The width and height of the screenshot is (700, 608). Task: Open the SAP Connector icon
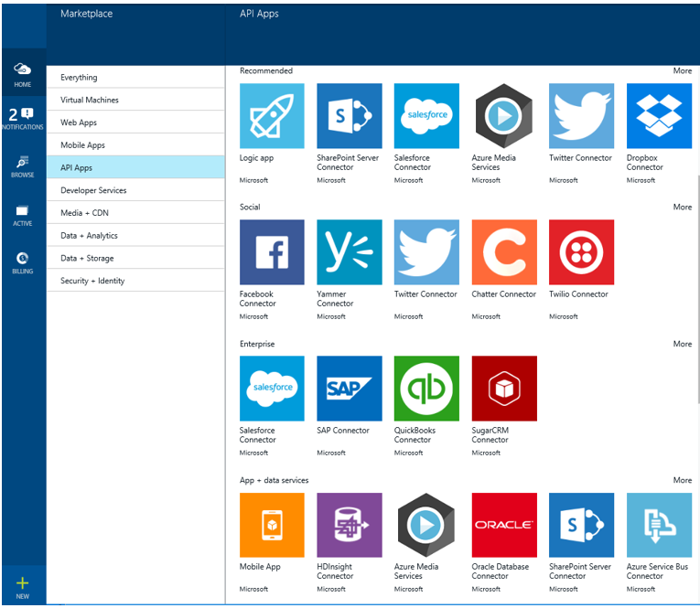coord(350,388)
